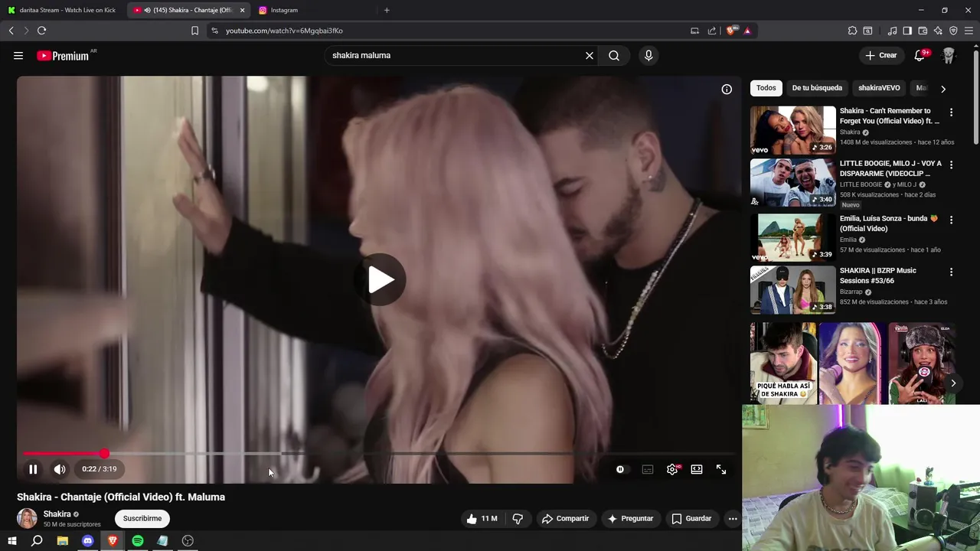
Task: Open File Explorer from the taskbar
Action: click(x=62, y=541)
